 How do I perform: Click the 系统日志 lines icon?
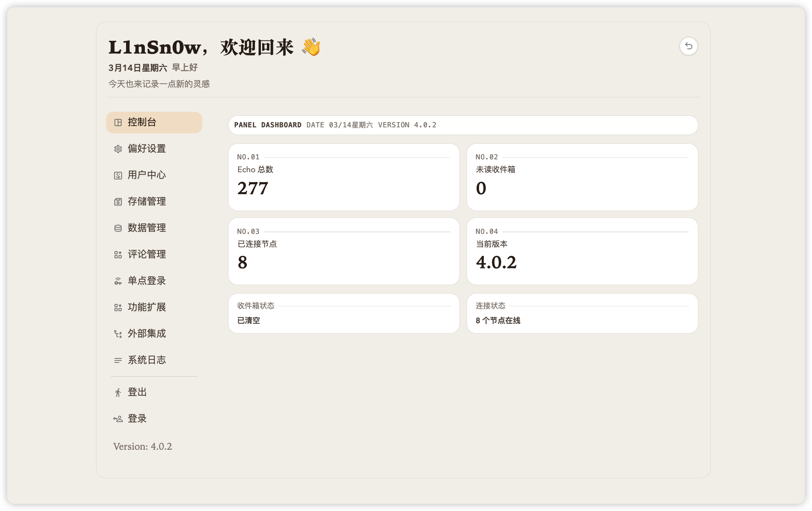tap(118, 360)
